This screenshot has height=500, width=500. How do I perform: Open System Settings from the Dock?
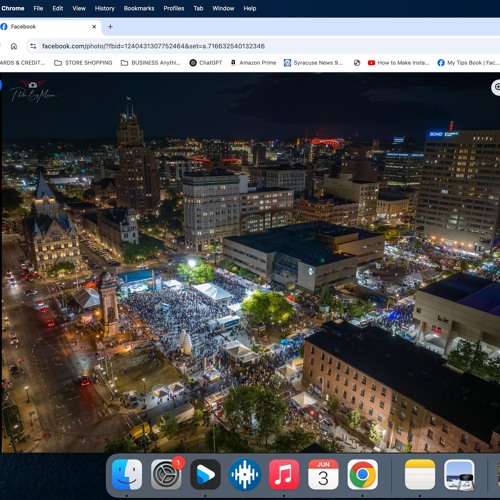[166, 474]
